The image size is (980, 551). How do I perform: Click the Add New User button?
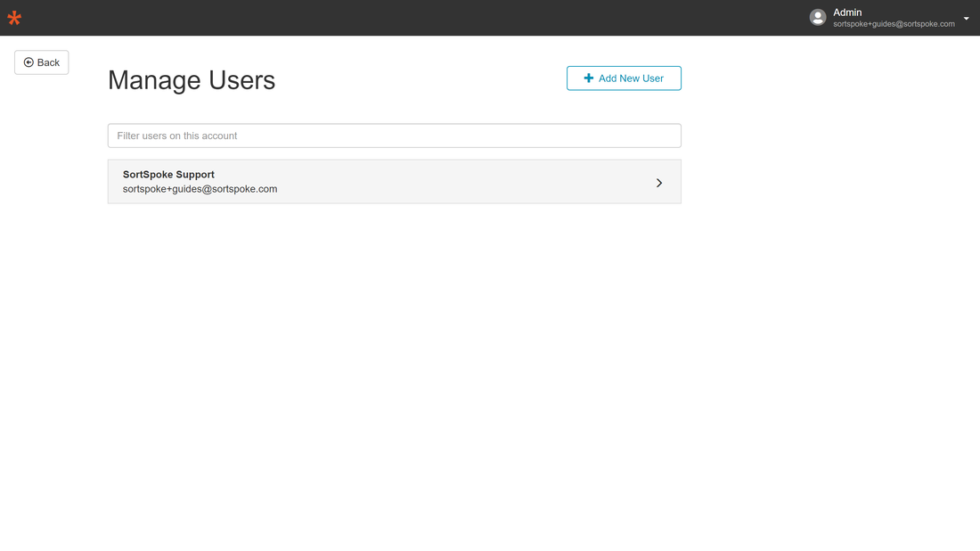624,78
